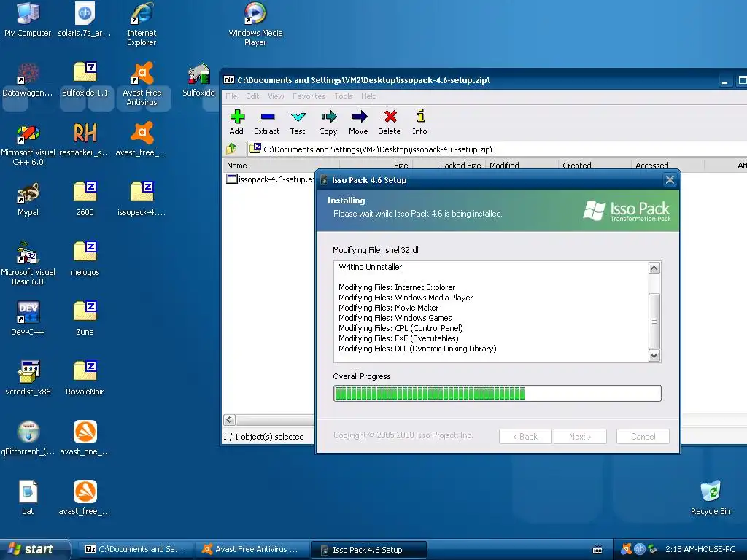Select issopack-4 archive on desktop

[x=142, y=200]
